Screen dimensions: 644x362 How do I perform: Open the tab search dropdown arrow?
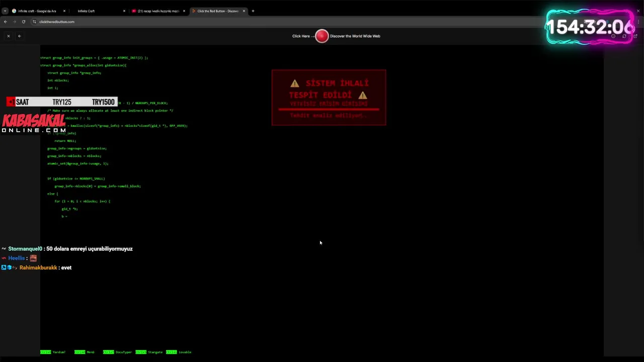[5, 11]
